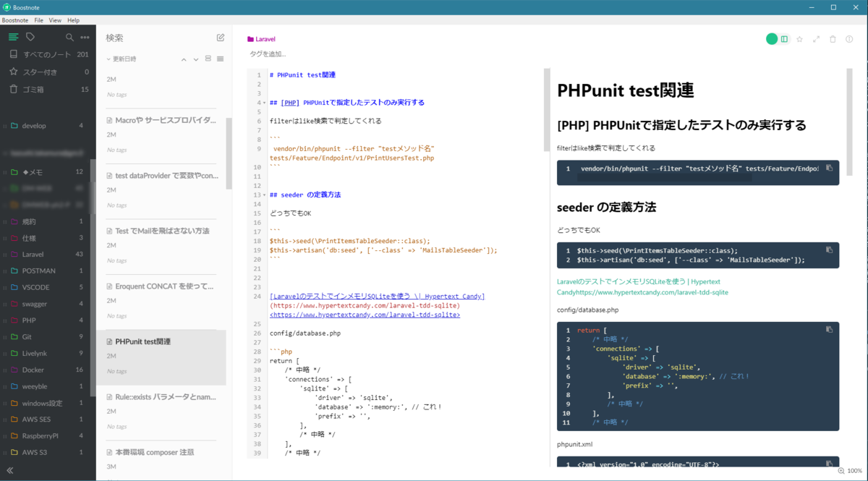Select the develop folder
This screenshot has width=868, height=481.
coord(48,125)
